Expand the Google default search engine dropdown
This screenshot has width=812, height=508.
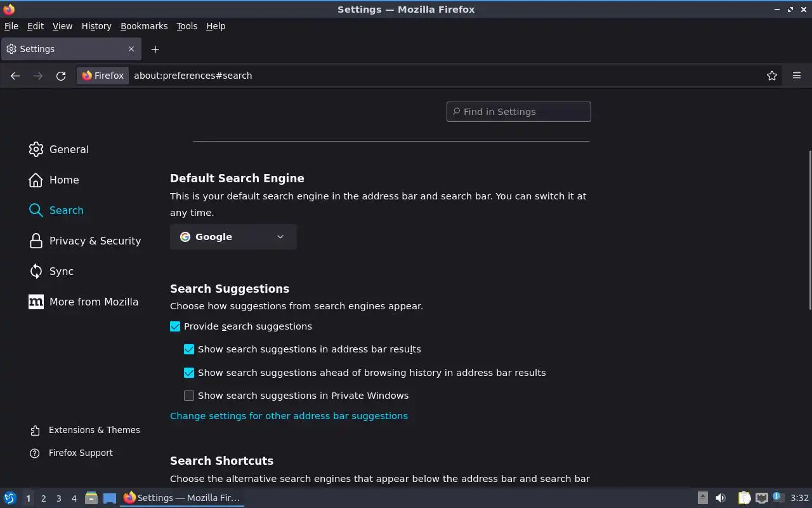click(233, 237)
